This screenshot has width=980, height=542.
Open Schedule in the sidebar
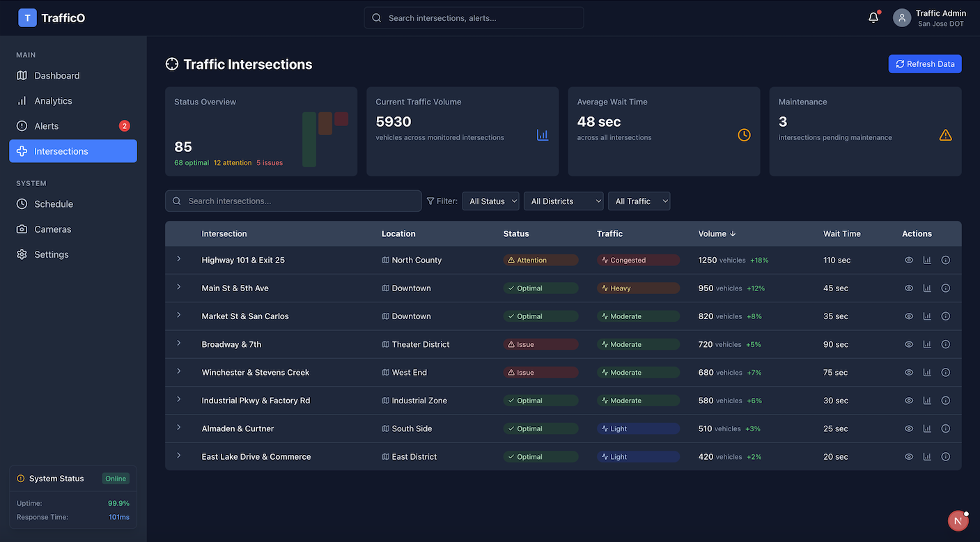point(73,204)
